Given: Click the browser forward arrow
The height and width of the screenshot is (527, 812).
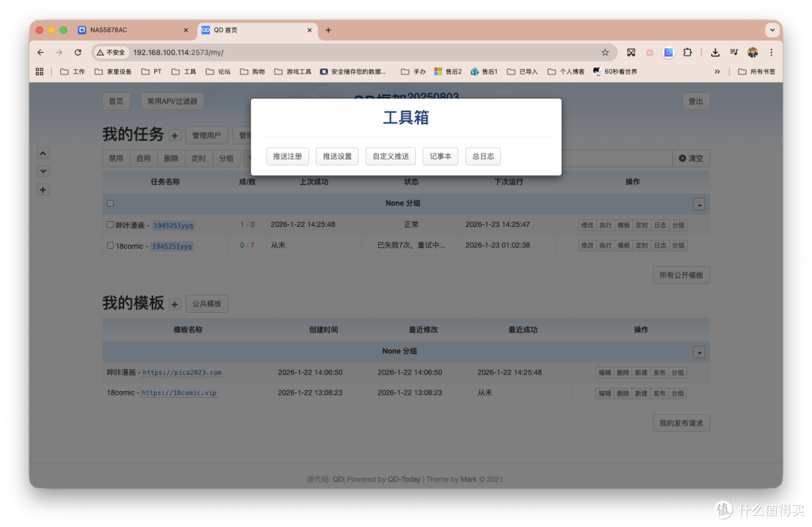Looking at the screenshot, I should [59, 53].
